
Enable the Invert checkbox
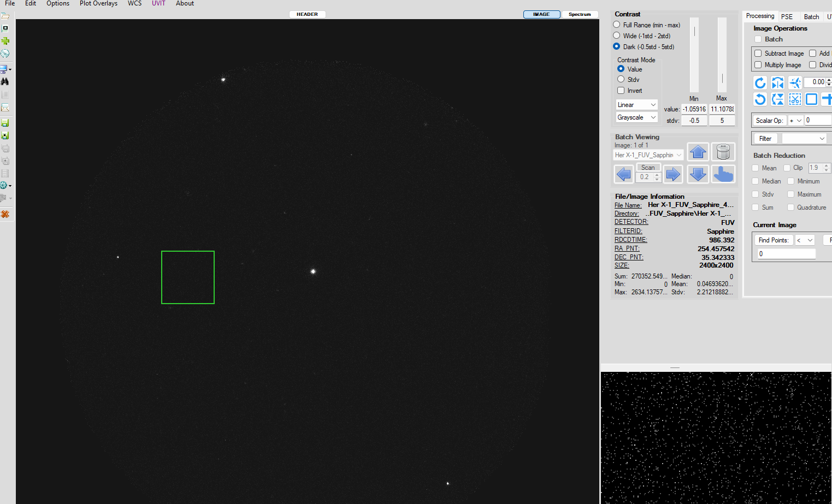pos(621,91)
